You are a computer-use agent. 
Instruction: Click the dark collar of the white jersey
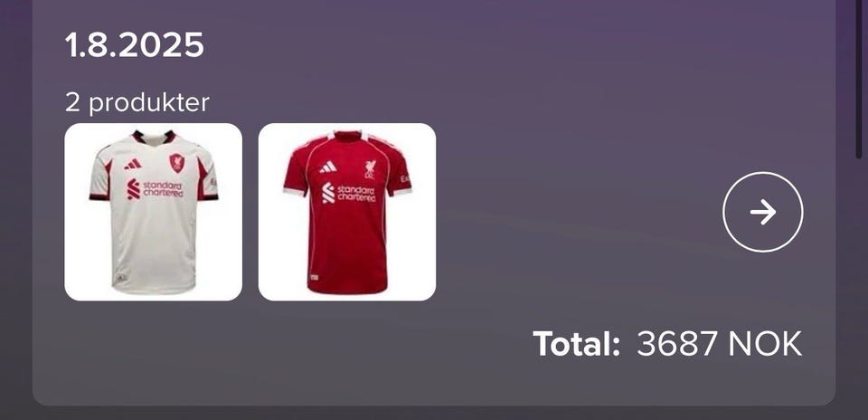[x=154, y=137]
